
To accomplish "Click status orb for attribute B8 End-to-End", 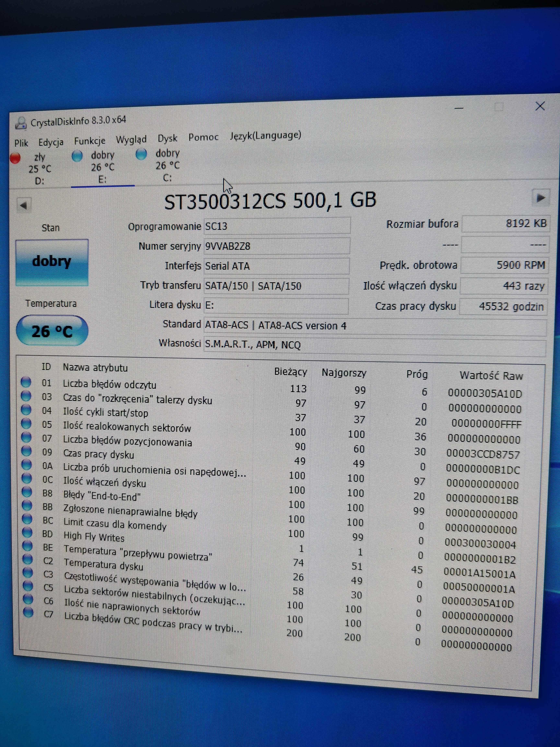I will point(27,492).
